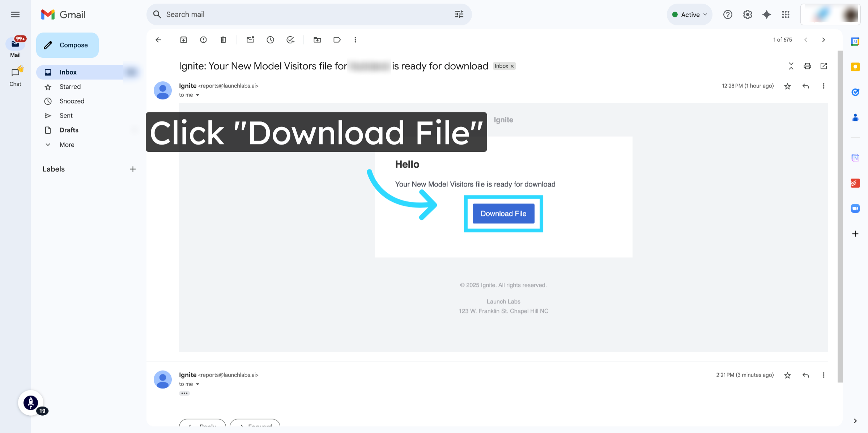
Task: Expand recipient details next to 'to me'
Action: click(197, 95)
